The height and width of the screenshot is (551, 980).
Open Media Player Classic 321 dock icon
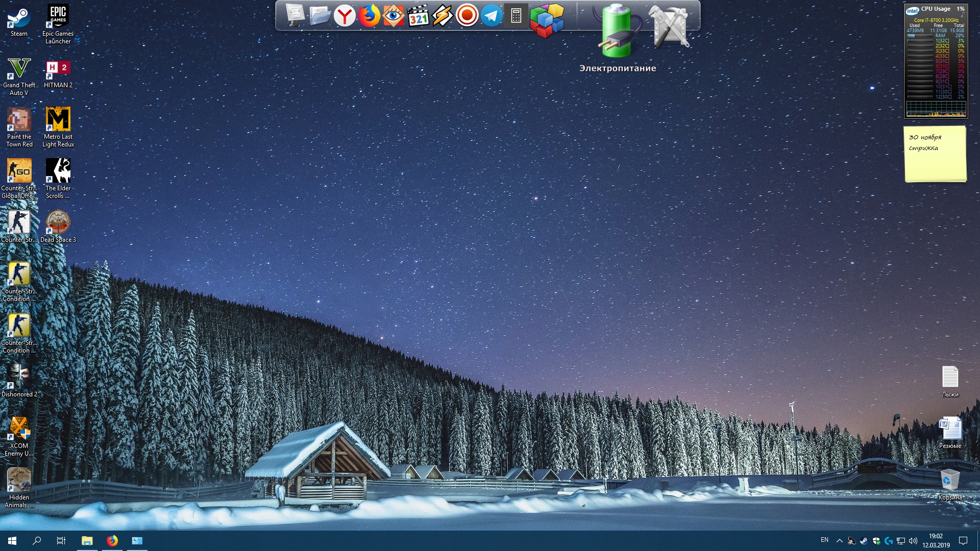tap(418, 16)
